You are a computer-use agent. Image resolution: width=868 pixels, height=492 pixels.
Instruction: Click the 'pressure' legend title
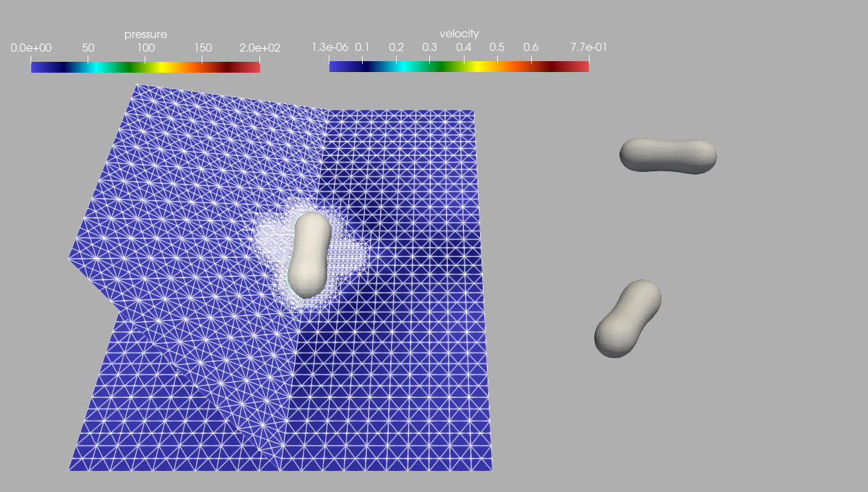coord(145,34)
